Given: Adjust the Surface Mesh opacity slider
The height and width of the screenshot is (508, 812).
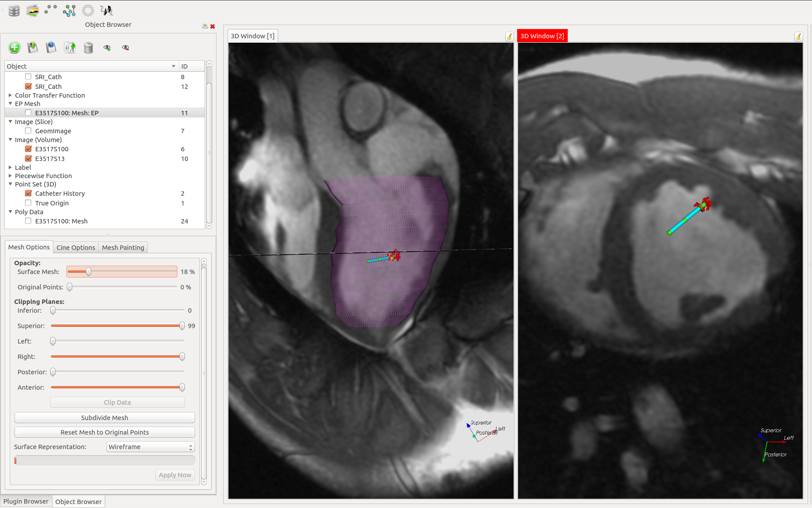Looking at the screenshot, I should tap(122, 272).
